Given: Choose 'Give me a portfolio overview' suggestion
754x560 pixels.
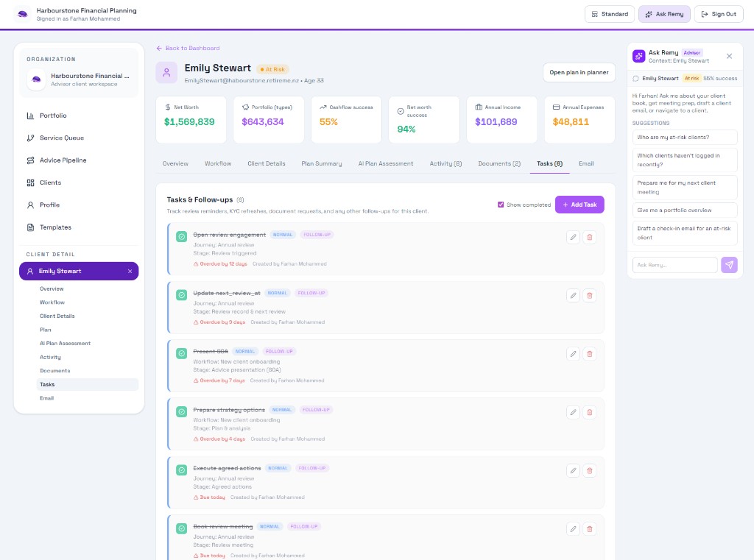Looking at the screenshot, I should (685, 210).
